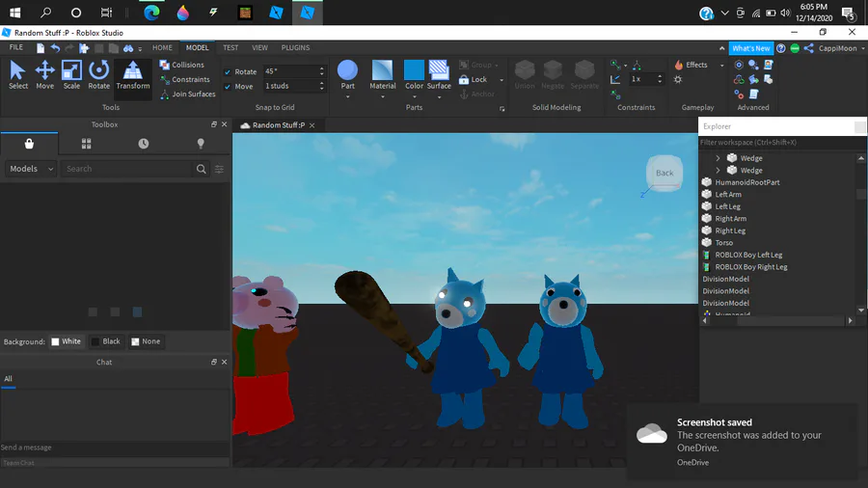
Task: Open the Marketplace tab in Toolbox
Action: (29, 144)
